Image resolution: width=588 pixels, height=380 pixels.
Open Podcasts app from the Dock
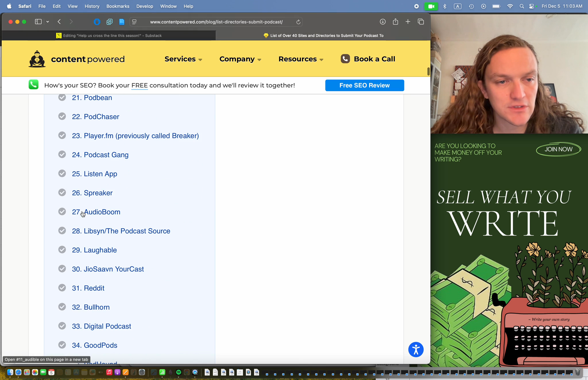click(x=117, y=372)
